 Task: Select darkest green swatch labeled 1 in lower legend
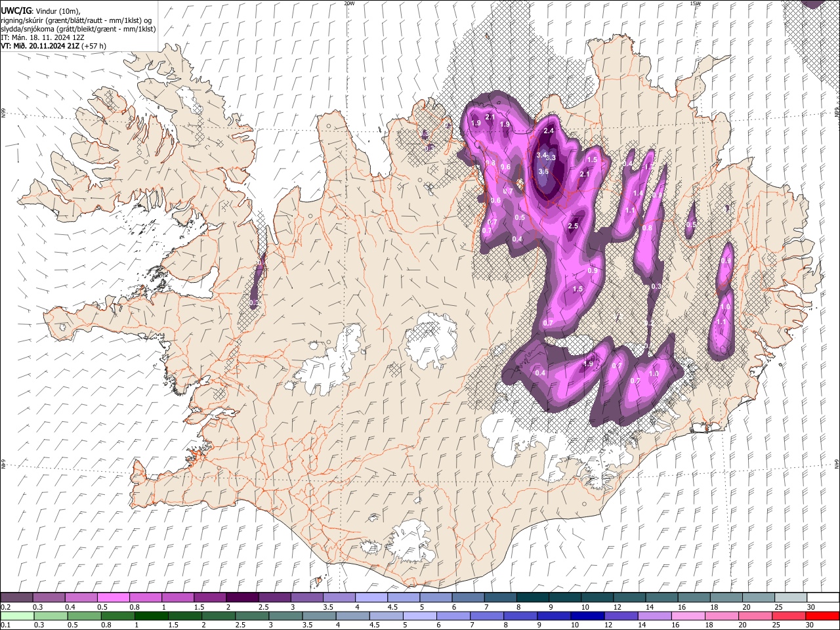[152, 616]
